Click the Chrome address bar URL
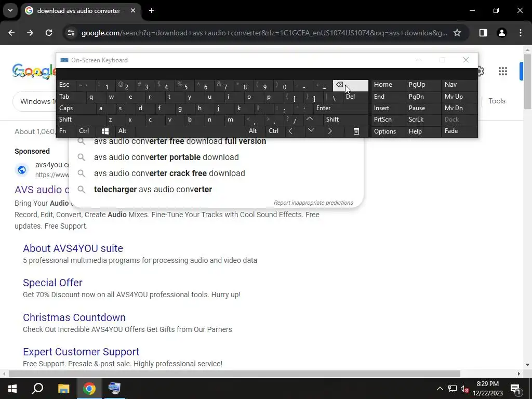This screenshot has width=532, height=399. (264, 33)
